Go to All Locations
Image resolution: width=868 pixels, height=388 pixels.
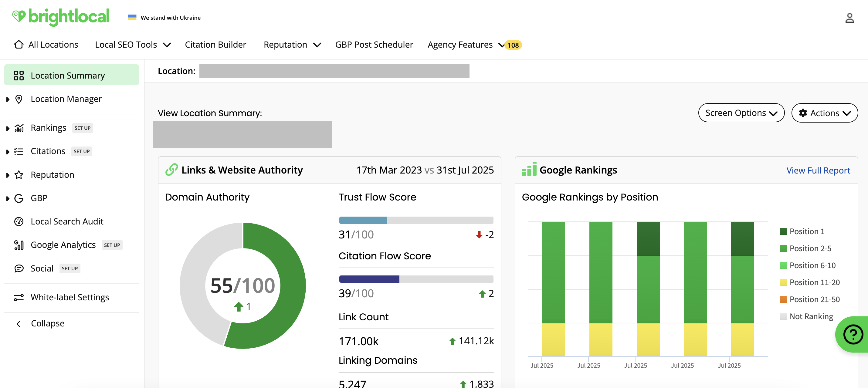pyautogui.click(x=46, y=45)
